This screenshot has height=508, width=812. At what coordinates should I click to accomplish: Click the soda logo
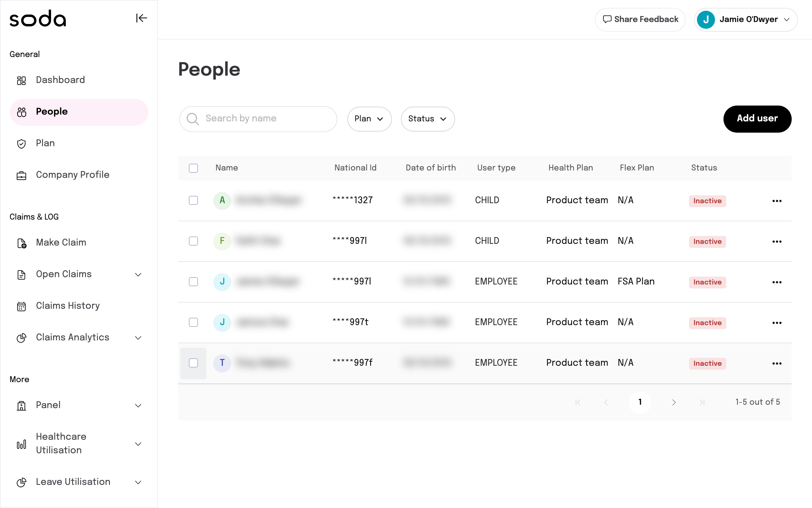point(38,18)
